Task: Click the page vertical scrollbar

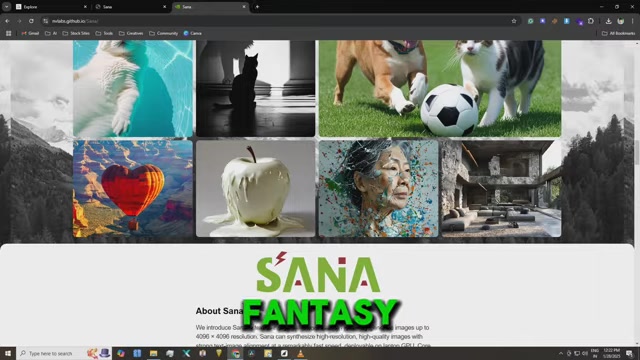Action: 637,193
